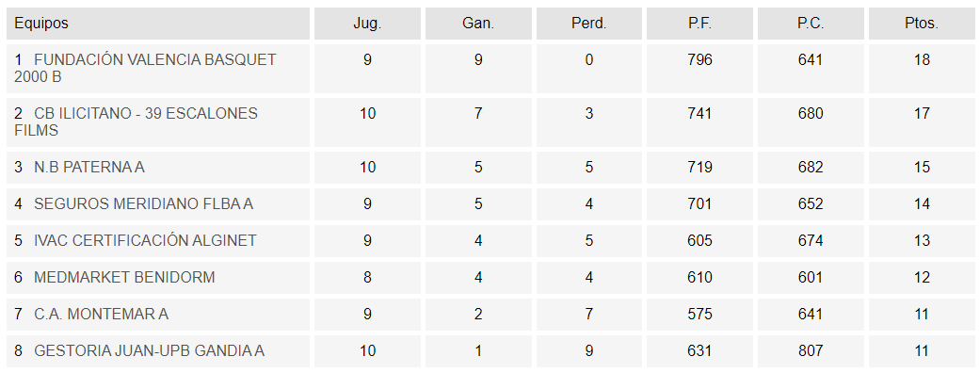This screenshot has height=373, width=980.
Task: Select Medmarket Benidorm team name
Action: click(x=124, y=277)
